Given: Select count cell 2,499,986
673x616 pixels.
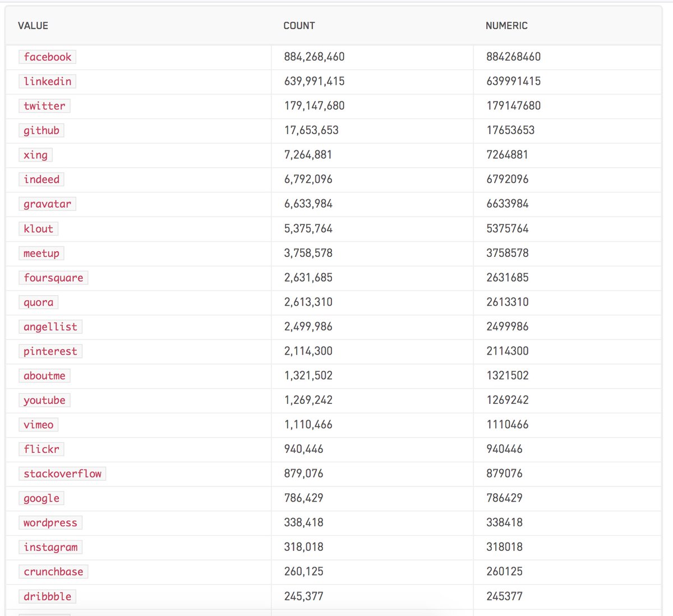Looking at the screenshot, I should click(308, 327).
